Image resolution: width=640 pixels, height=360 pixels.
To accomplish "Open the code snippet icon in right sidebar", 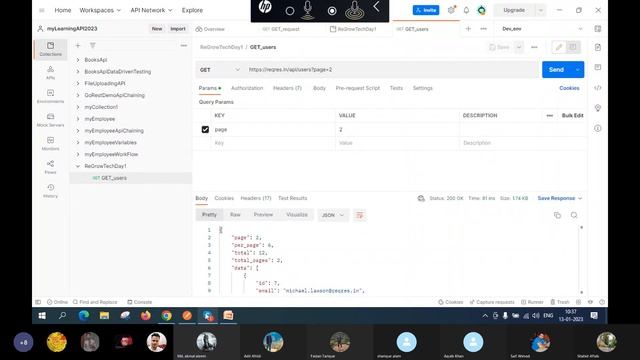I will [x=598, y=88].
